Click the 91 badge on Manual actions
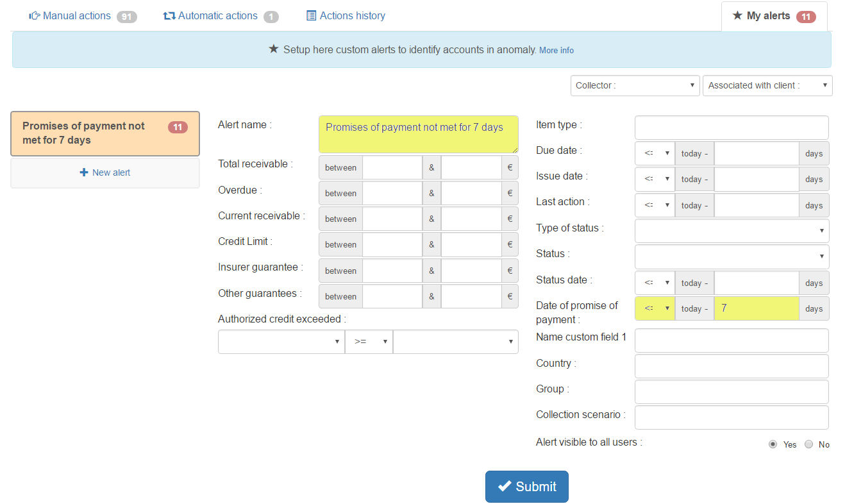Image resolution: width=845 pixels, height=504 pixels. click(x=126, y=17)
